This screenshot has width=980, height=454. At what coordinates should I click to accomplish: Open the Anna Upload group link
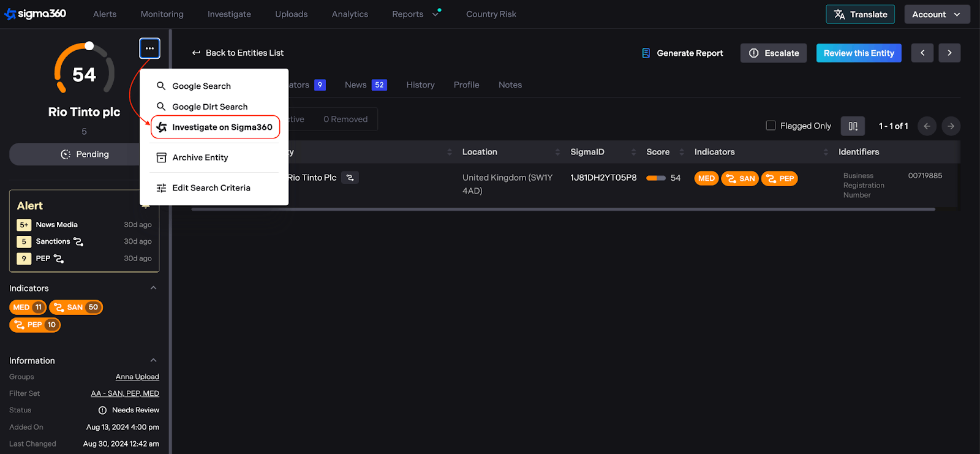coord(137,377)
